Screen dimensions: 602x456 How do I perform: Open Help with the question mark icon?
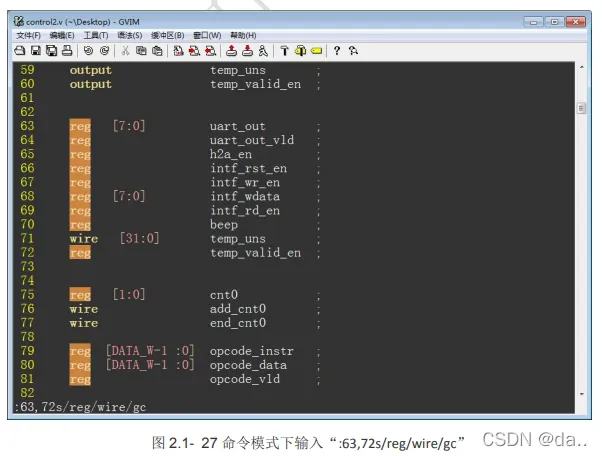(337, 51)
